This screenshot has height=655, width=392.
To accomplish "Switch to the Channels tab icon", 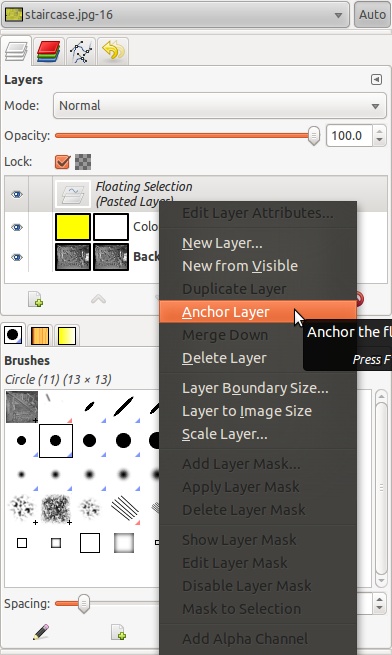I will point(48,51).
